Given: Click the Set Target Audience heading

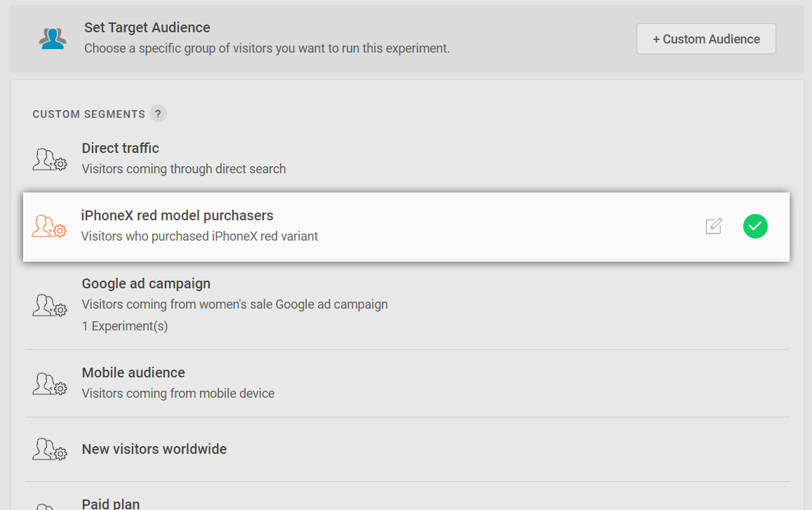Looking at the screenshot, I should (147, 27).
